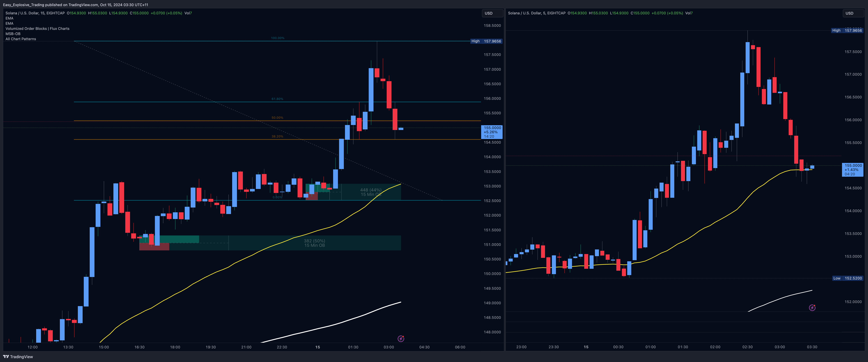The image size is (868, 362).
Task: Click the 01:00 time label on the right chart
Action: [x=651, y=347]
